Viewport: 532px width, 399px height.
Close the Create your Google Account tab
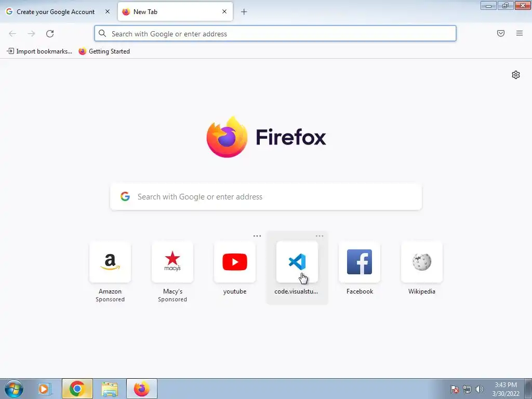pos(108,11)
